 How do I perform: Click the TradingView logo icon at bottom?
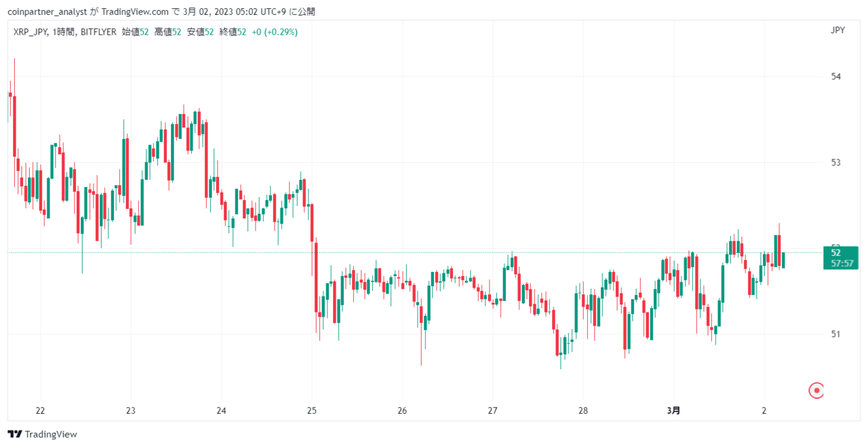[15, 434]
